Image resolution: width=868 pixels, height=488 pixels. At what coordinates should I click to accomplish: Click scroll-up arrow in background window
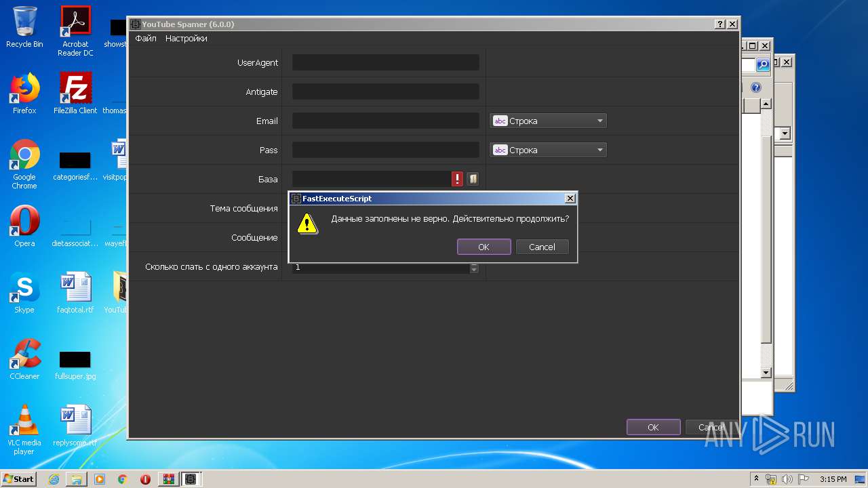pos(766,104)
